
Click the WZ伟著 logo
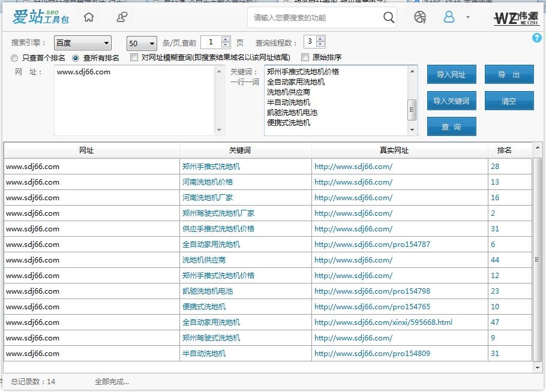coord(515,16)
